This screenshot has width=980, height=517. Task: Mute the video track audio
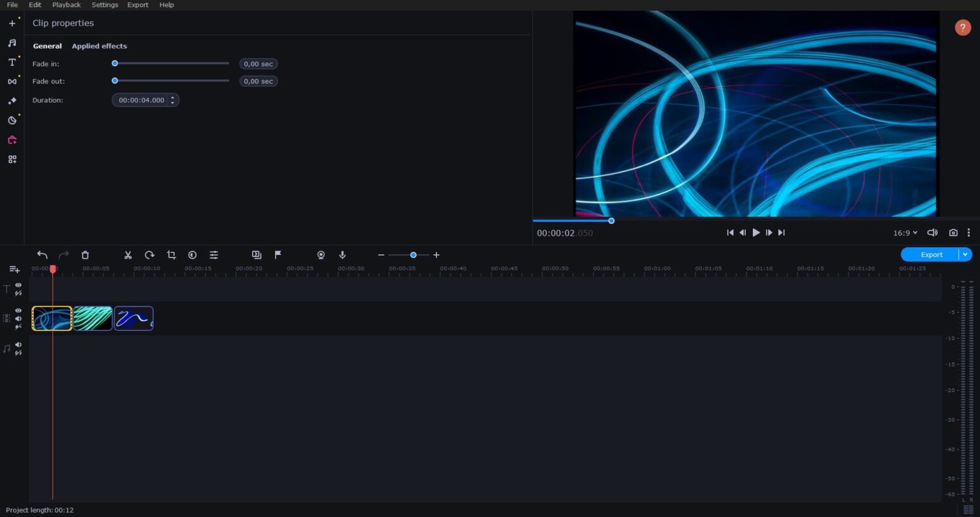pos(18,318)
